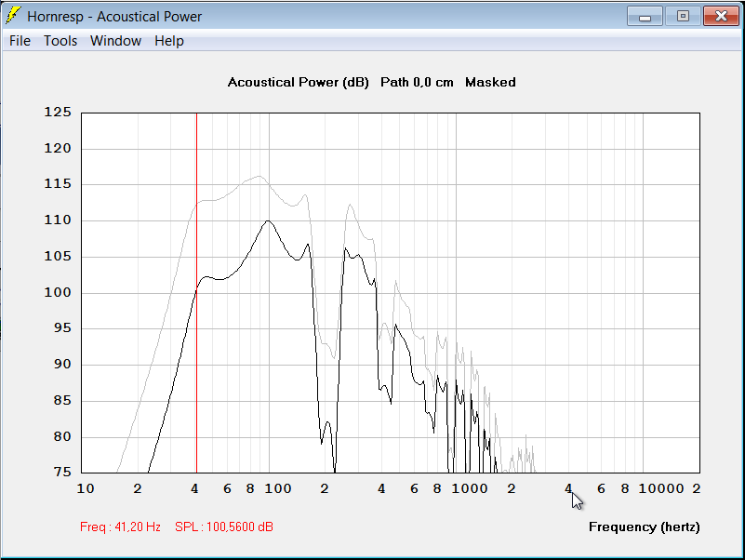
Task: Click the red frequency marker line
Action: [196, 293]
